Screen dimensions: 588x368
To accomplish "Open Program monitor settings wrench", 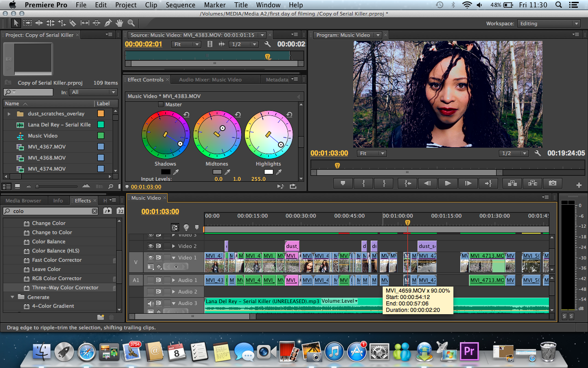I will point(537,153).
